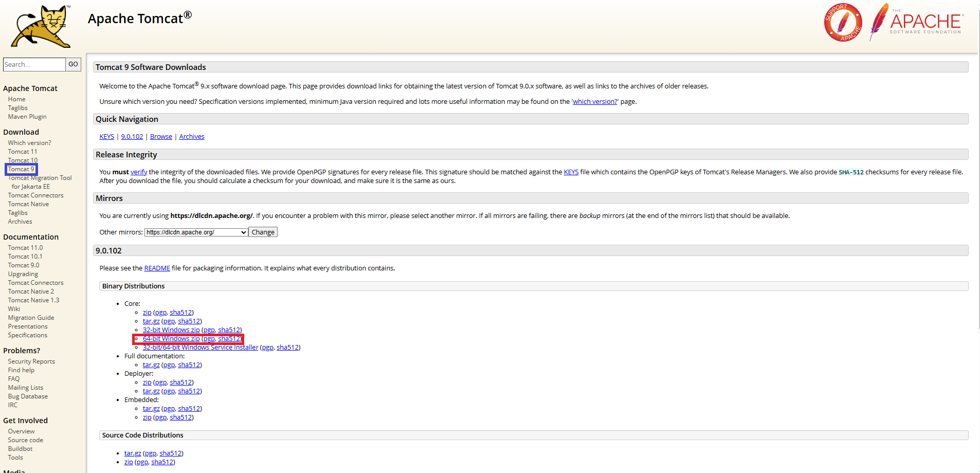
Task: Download the Embedded tar.gz
Action: [x=151, y=409]
